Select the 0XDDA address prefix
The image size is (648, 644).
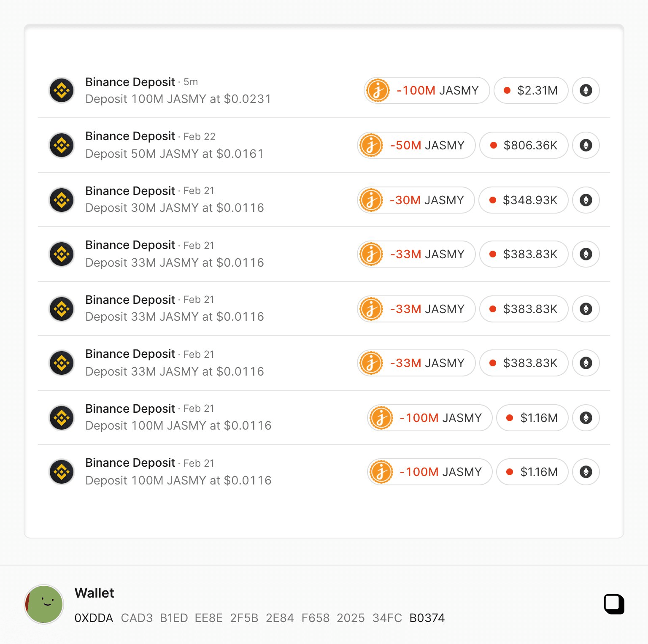[94, 618]
